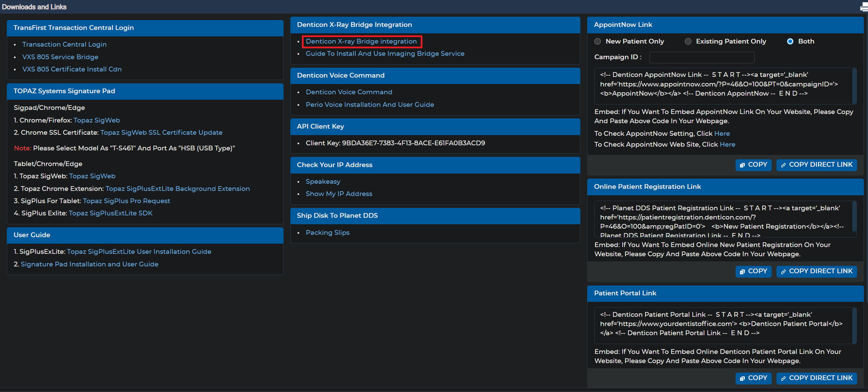
Task: Click Ship Disk To Planet DDS header
Action: click(435, 216)
